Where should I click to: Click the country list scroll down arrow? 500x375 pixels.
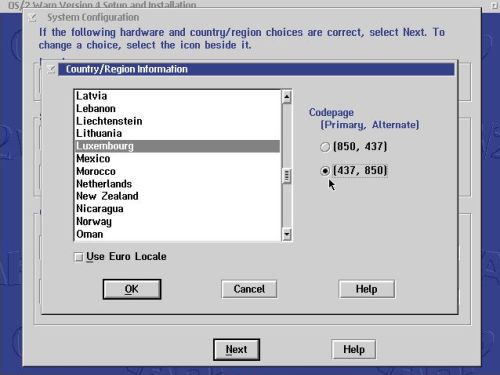click(286, 234)
